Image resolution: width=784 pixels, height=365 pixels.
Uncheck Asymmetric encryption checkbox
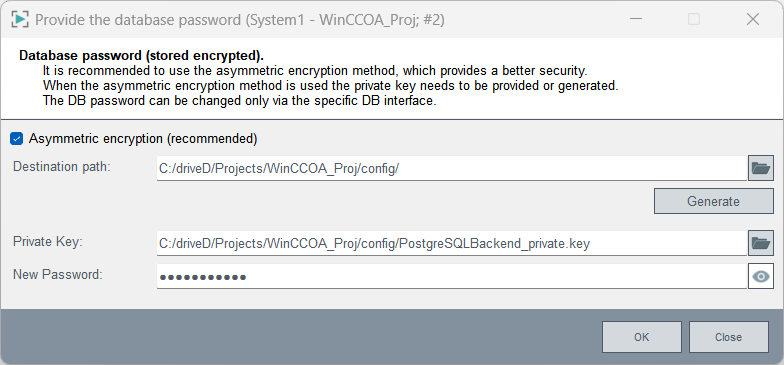(x=16, y=139)
